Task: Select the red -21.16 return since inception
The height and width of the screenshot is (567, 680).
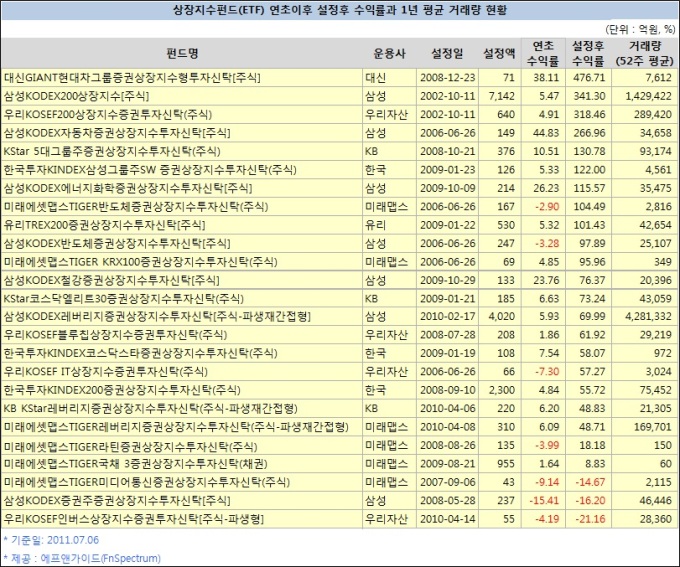Action: tap(590, 519)
